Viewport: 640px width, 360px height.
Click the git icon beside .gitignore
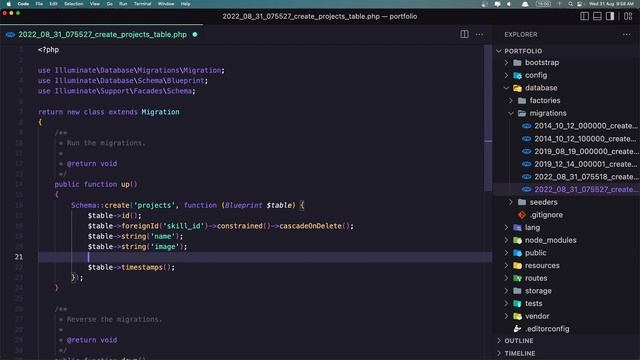(522, 215)
